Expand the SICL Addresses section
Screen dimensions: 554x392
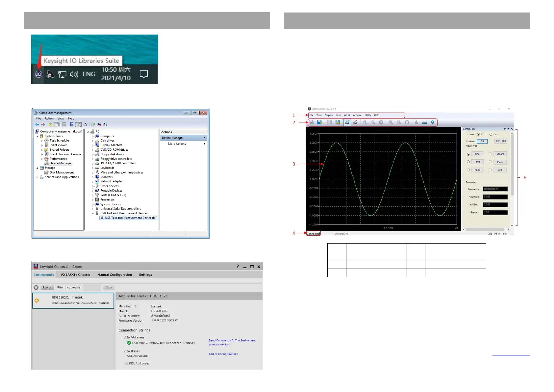126,363
